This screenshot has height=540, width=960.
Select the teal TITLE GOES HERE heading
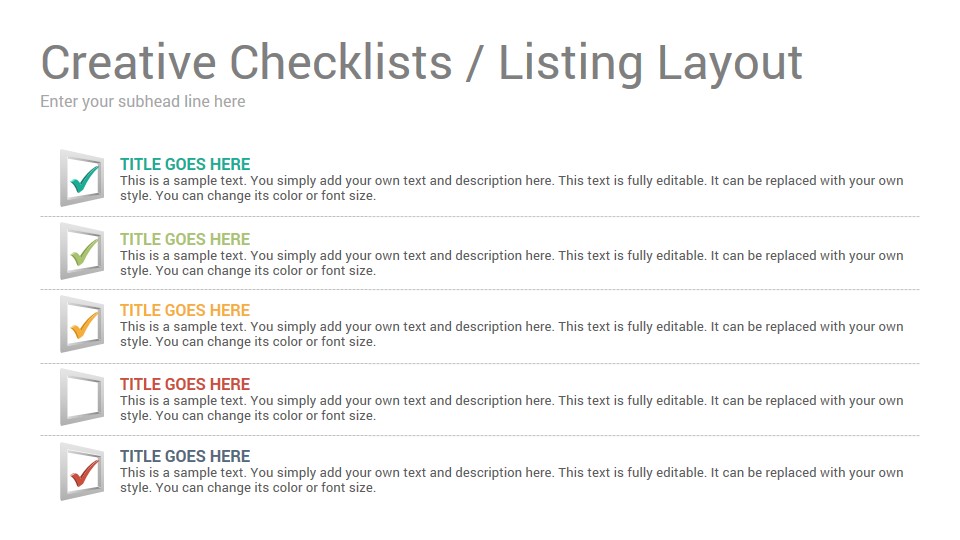(185, 164)
